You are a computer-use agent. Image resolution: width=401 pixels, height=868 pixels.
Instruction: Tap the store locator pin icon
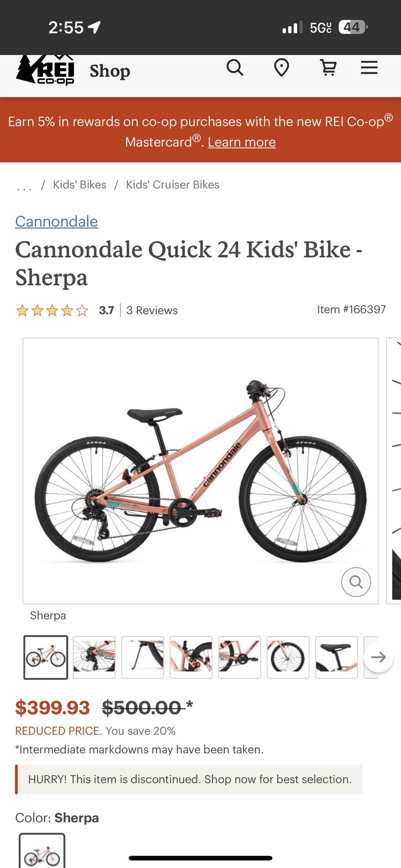[x=282, y=68]
